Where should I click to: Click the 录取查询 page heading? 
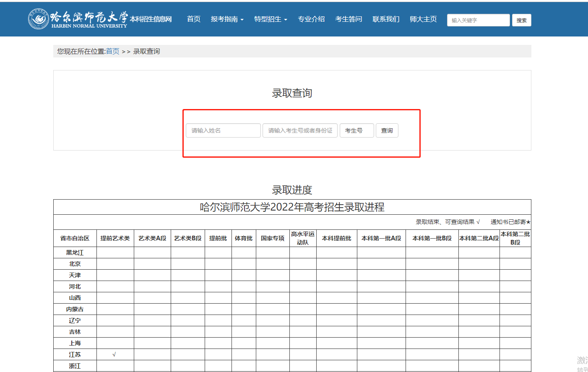tap(292, 93)
